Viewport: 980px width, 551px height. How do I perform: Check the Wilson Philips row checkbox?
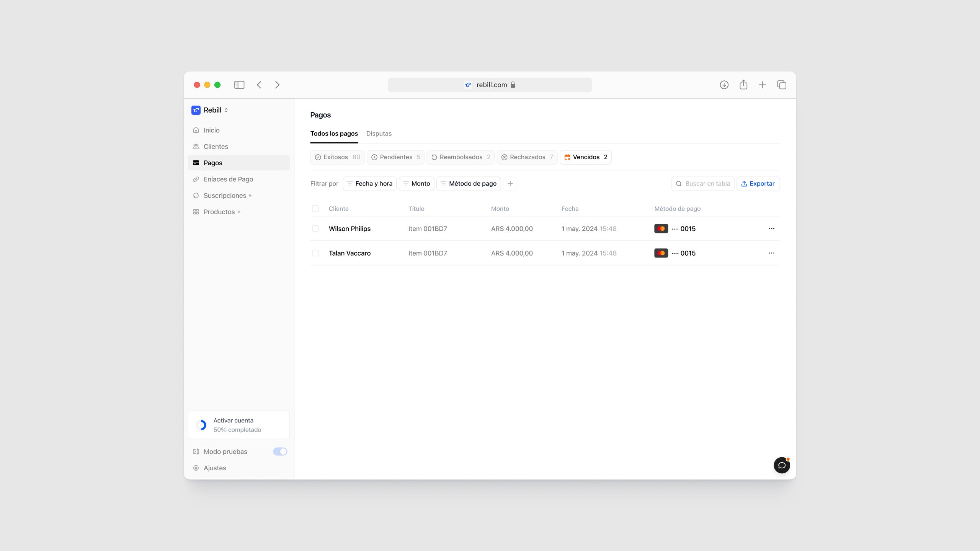[315, 228]
